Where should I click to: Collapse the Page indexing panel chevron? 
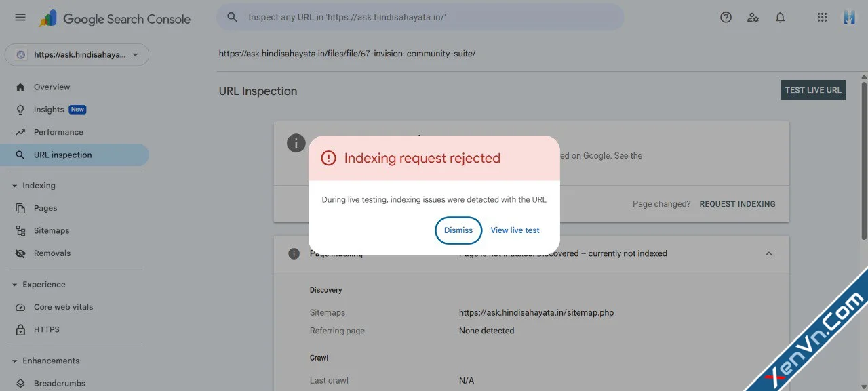(x=768, y=253)
